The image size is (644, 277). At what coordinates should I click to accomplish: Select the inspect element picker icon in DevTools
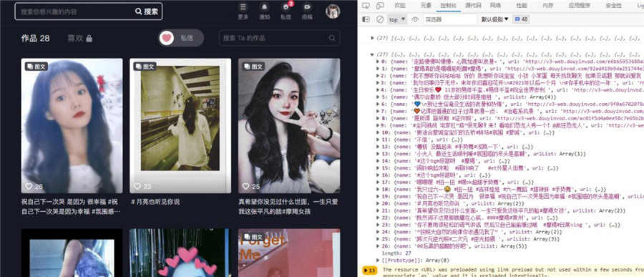tap(366, 5)
